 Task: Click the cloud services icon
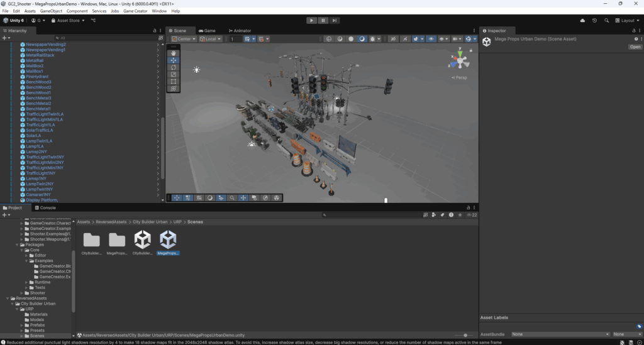click(x=582, y=20)
